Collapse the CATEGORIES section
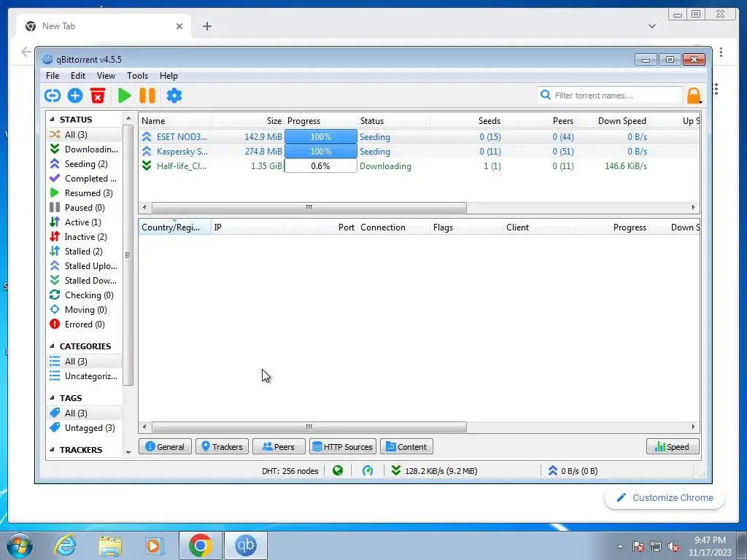 (52, 346)
